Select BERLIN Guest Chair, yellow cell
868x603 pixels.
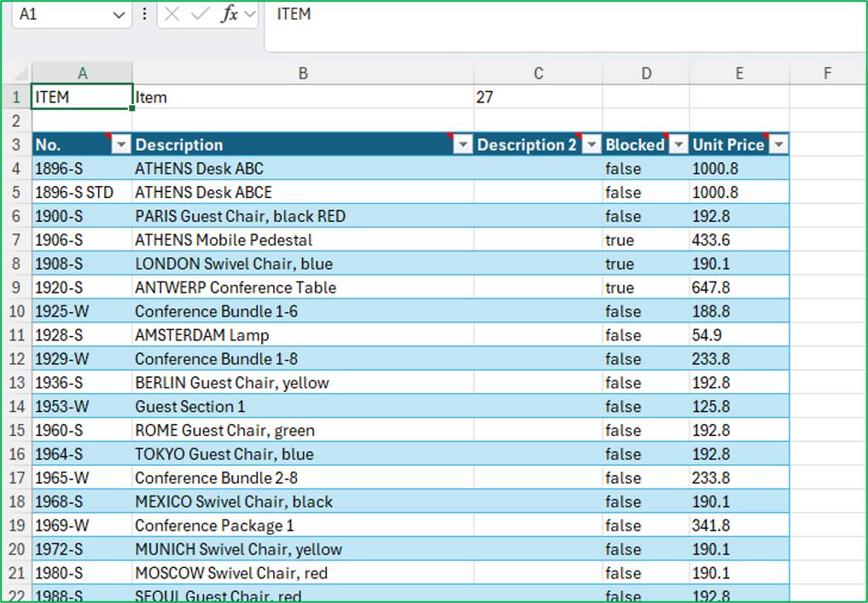coord(303,383)
